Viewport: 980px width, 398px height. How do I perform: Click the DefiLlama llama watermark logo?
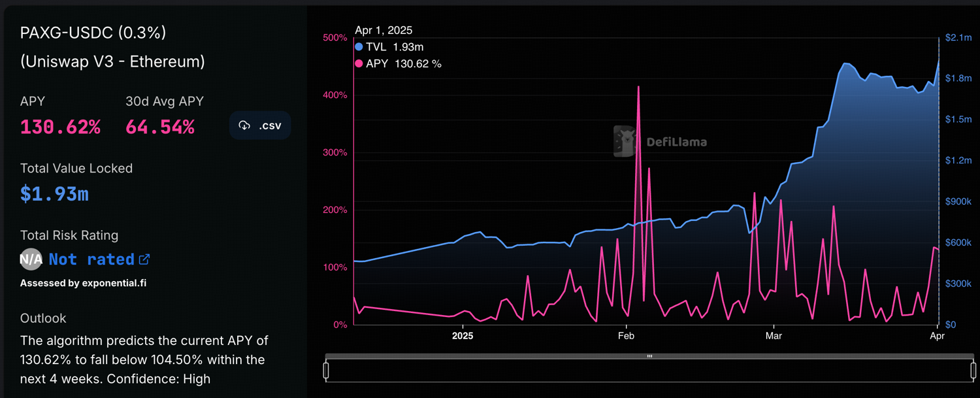624,141
